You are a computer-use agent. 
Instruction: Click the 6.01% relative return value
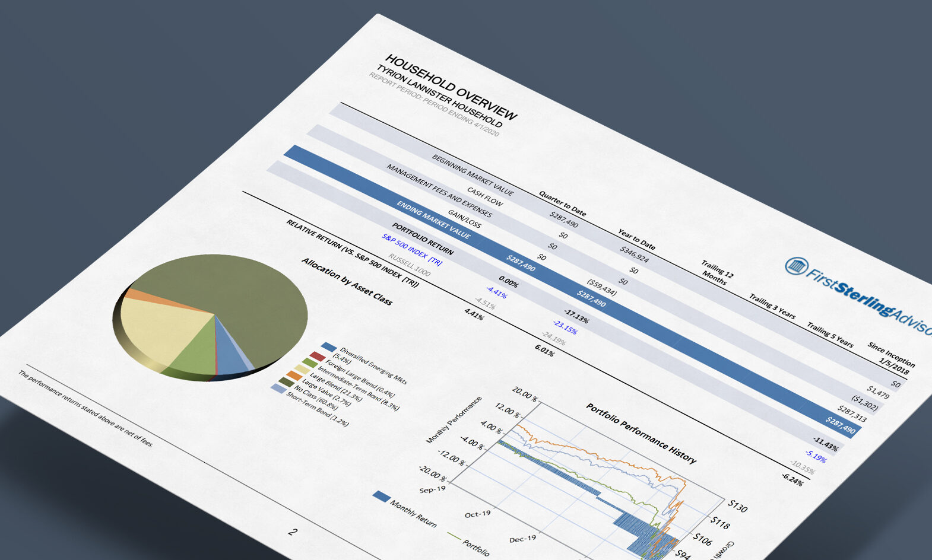click(x=544, y=351)
